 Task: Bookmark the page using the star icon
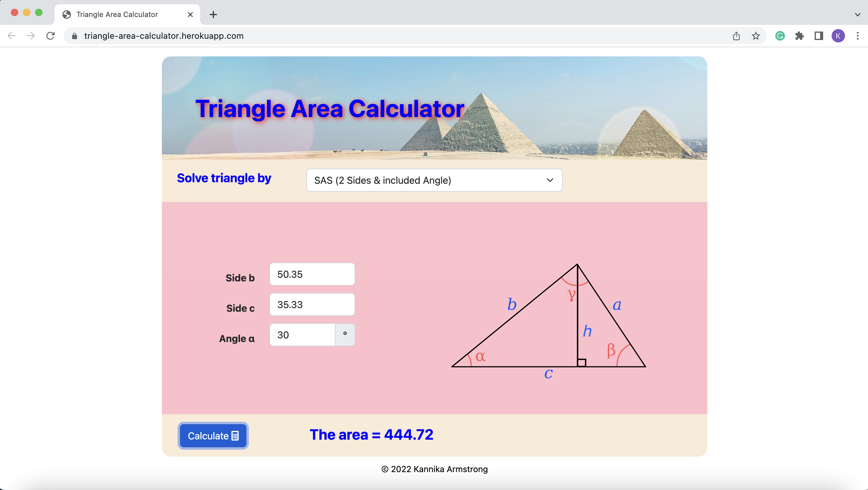click(x=756, y=36)
